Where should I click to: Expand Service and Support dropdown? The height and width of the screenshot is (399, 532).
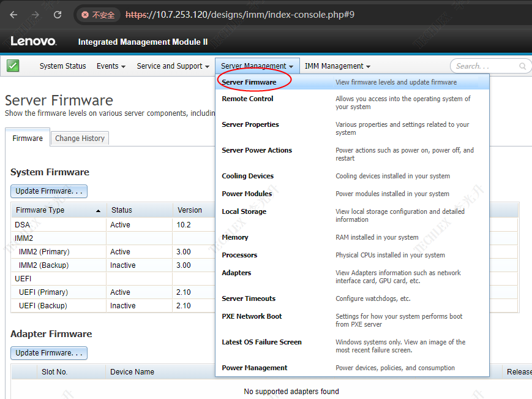click(x=173, y=66)
